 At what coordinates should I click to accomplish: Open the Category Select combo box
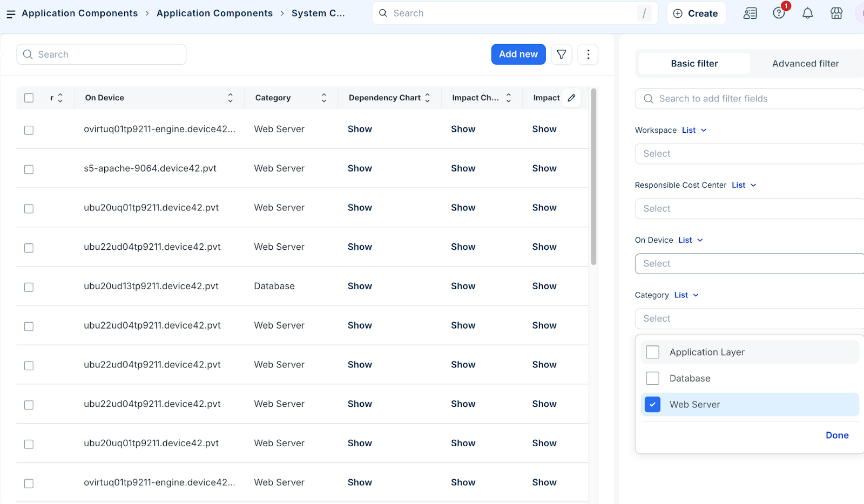(x=750, y=319)
